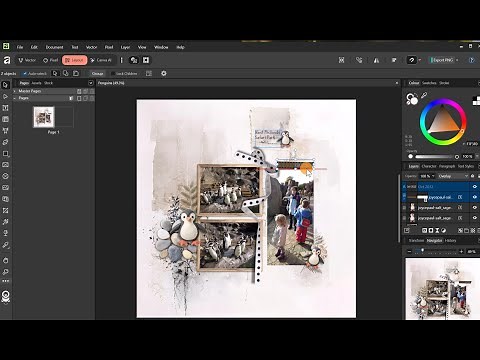Screen dimensions: 480x360
Task: Click the stroke/fill colour selector circles
Action: 412,99
